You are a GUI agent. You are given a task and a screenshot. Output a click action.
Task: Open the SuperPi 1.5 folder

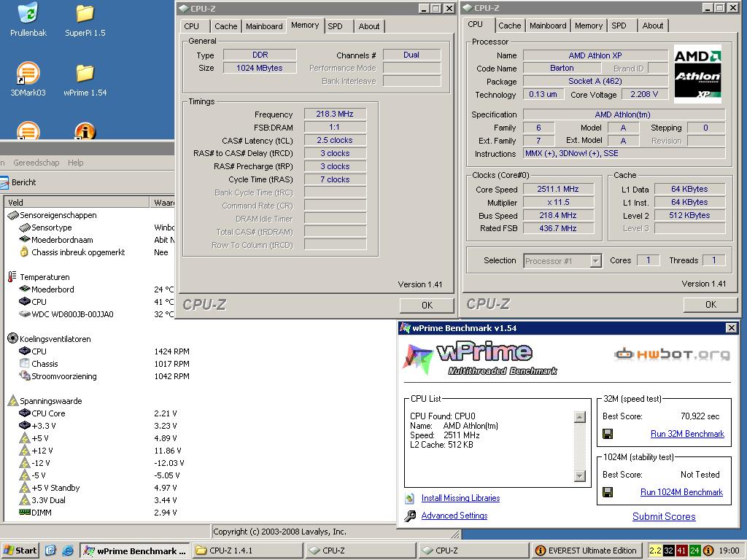[x=85, y=13]
